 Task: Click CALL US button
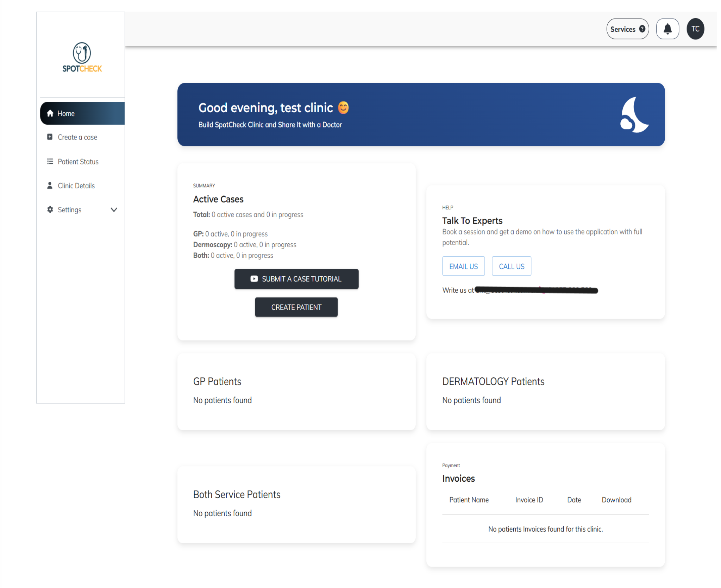point(512,266)
